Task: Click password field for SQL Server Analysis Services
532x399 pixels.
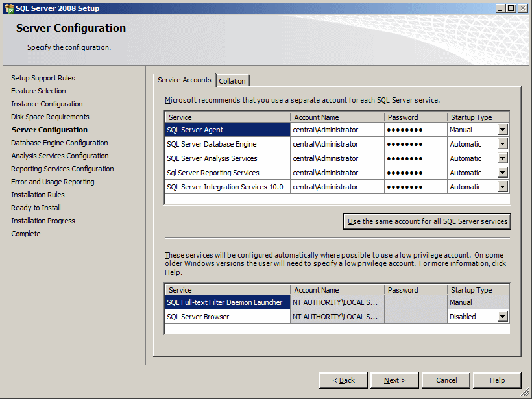Action: (416, 158)
